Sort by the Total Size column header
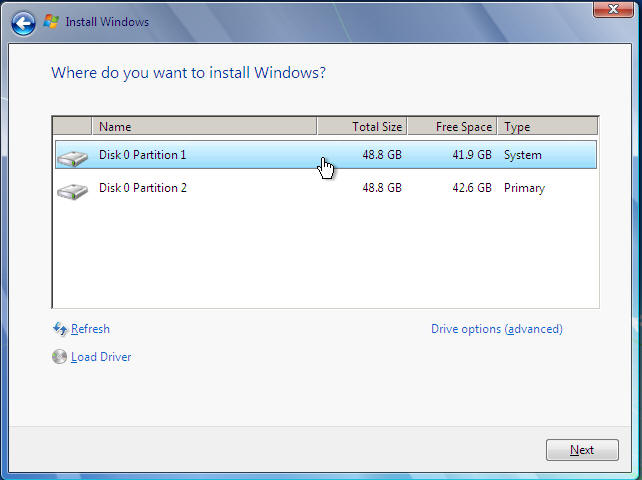The width and height of the screenshot is (642, 480). coord(362,127)
